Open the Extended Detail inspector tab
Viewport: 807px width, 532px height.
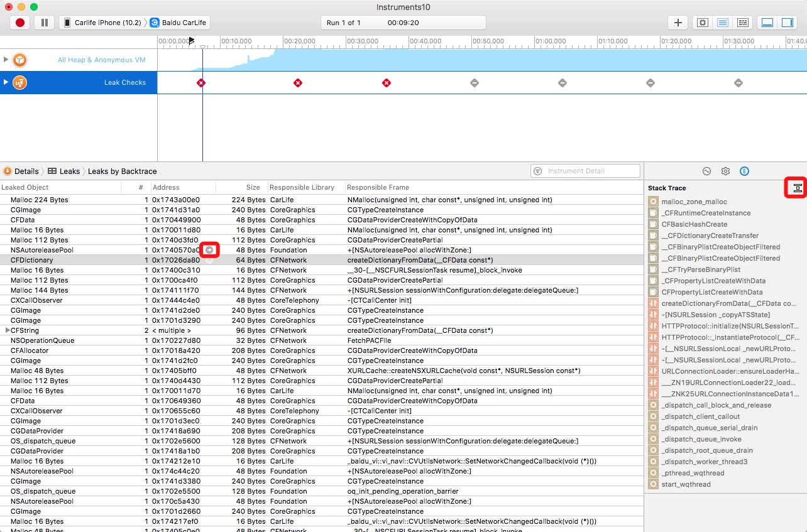pos(744,171)
